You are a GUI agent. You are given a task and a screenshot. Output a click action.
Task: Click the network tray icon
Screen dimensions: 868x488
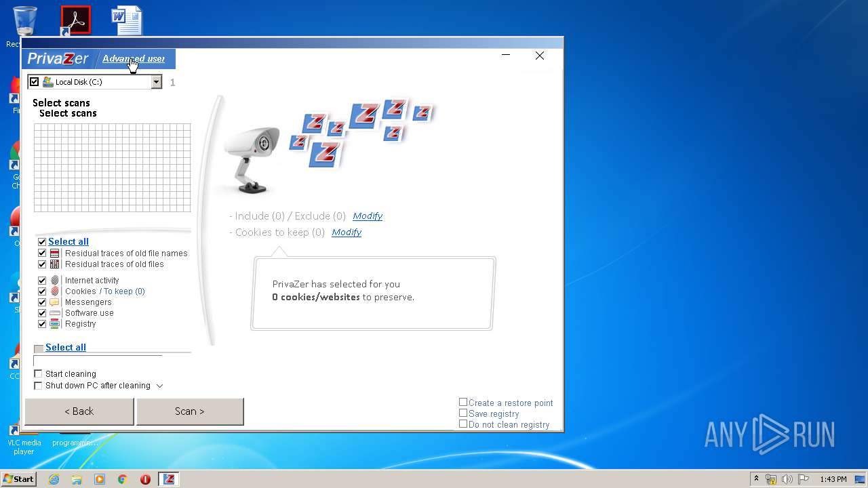[x=771, y=479]
